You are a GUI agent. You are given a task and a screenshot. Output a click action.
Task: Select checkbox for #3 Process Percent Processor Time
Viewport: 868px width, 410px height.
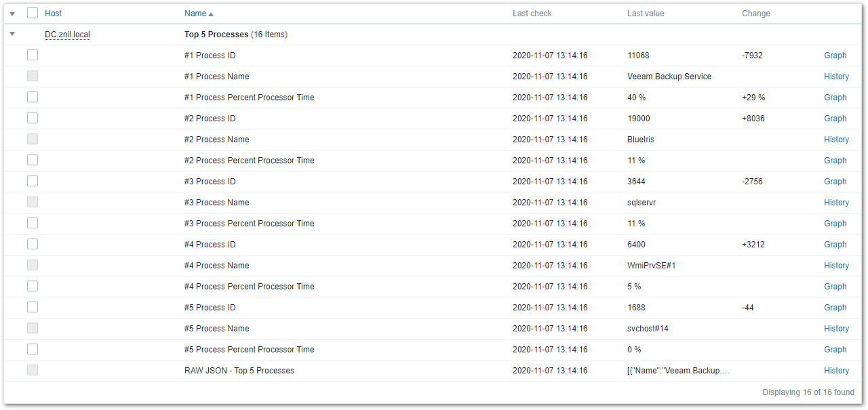coord(33,223)
